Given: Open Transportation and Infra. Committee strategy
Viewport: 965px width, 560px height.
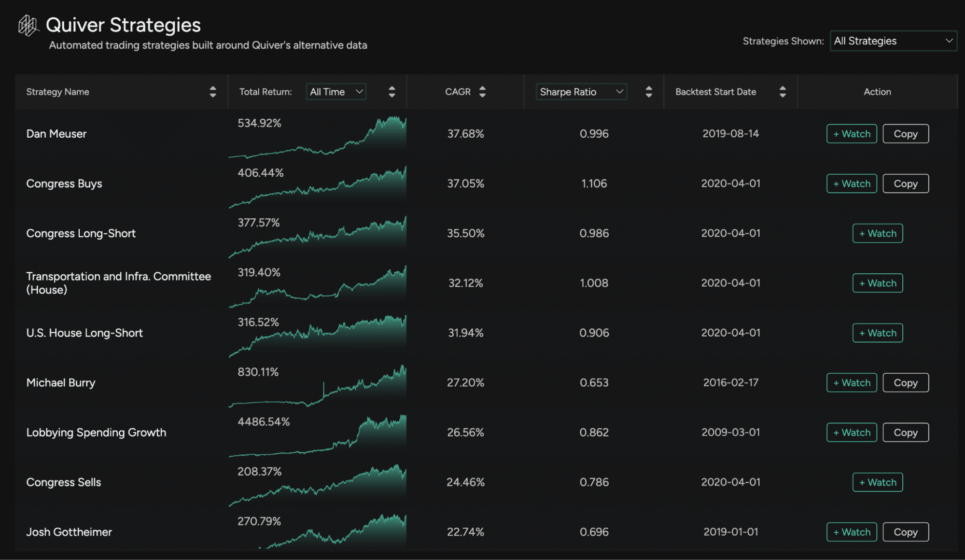Looking at the screenshot, I should [118, 283].
